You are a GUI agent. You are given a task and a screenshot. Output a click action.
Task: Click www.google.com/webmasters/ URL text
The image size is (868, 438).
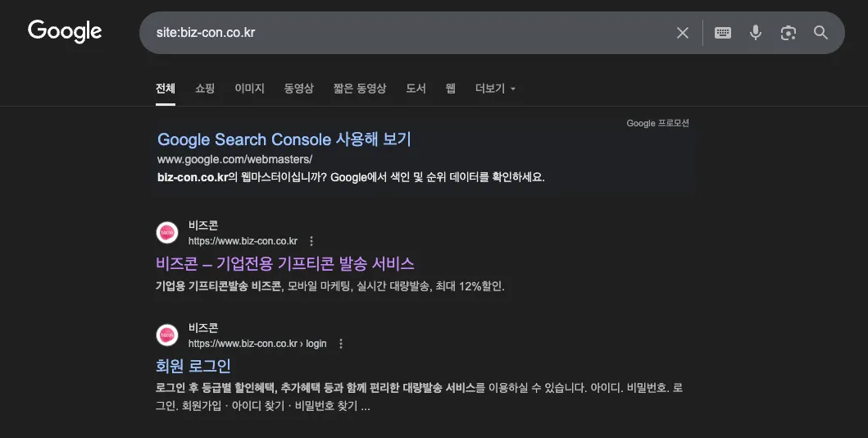234,159
